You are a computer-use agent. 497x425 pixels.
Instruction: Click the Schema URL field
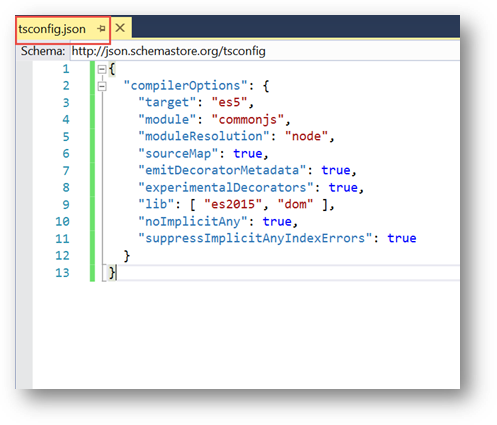tap(265, 51)
